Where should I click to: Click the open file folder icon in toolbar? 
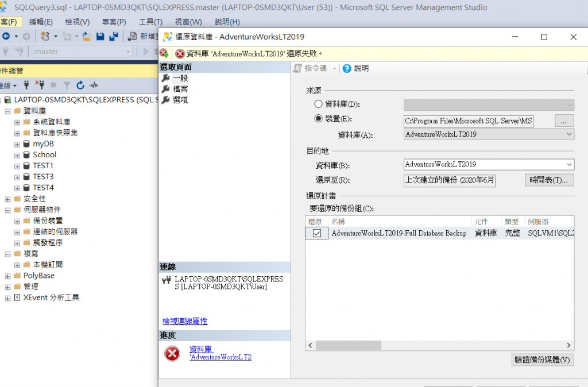pos(87,36)
